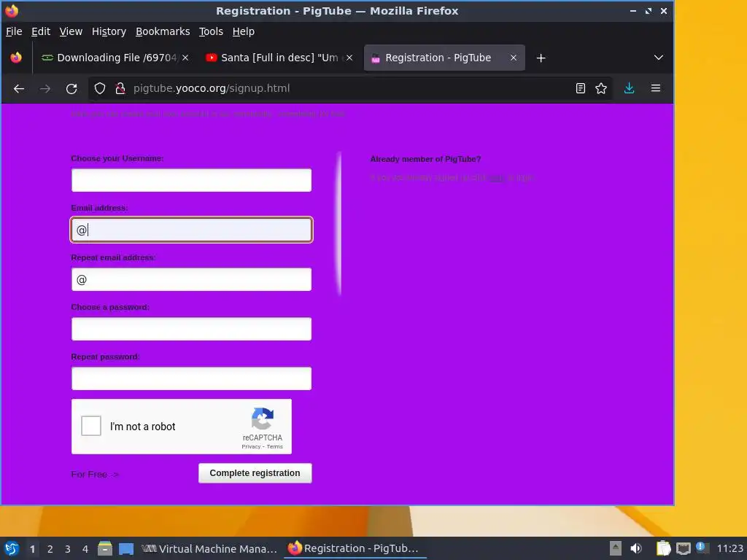This screenshot has width=747, height=560.
Task: Open the Edit menu
Action: click(41, 31)
